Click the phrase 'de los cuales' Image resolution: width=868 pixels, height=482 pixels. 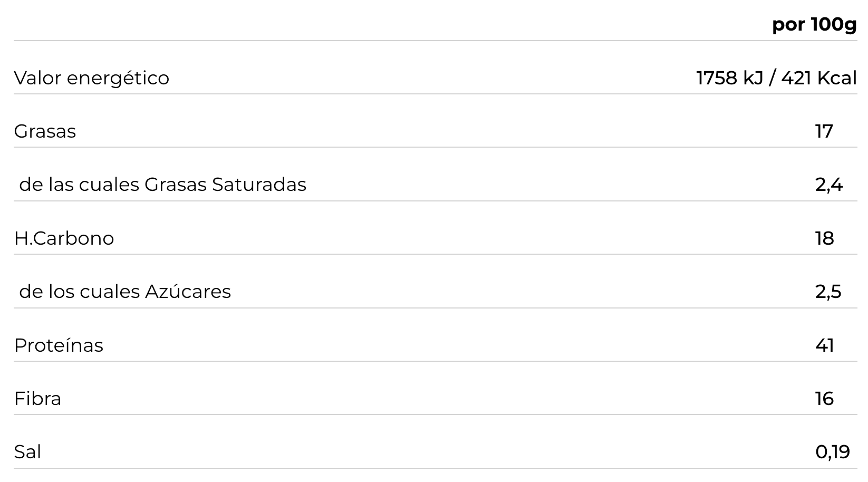click(80, 292)
